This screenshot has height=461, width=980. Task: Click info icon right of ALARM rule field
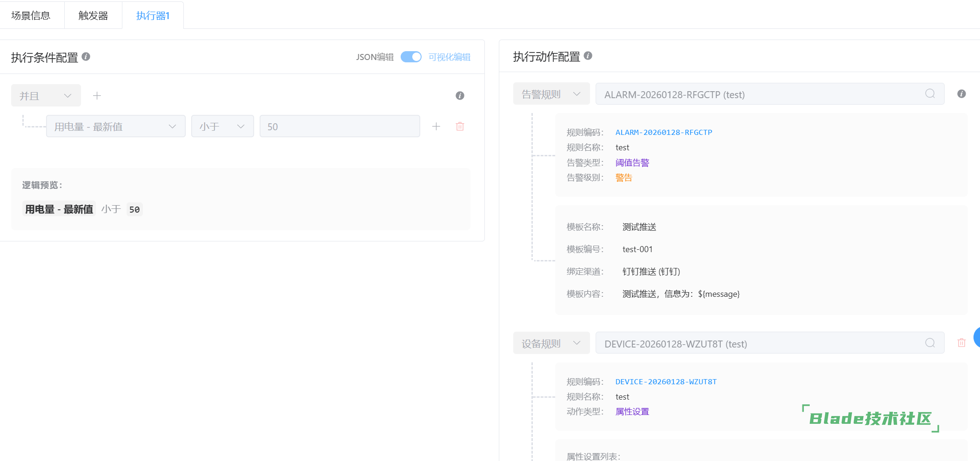coord(961,94)
